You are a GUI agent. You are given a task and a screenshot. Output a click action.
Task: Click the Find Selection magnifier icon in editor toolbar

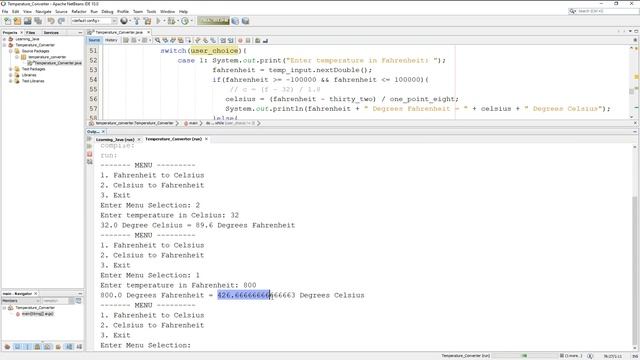[x=157, y=40]
